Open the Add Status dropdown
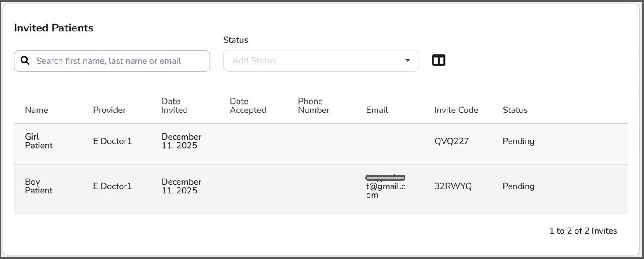Image resolution: width=644 pixels, height=259 pixels. [x=315, y=61]
